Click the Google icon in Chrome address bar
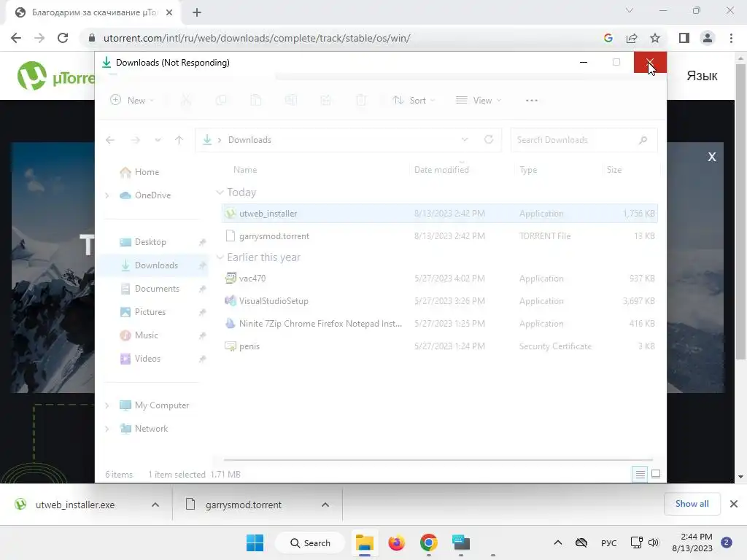The width and height of the screenshot is (747, 560). [x=608, y=38]
